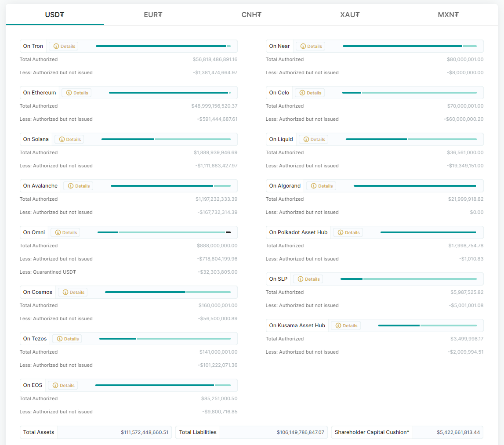Open Details for On Tezos
Screen dimensions: 504x445
tap(67, 339)
